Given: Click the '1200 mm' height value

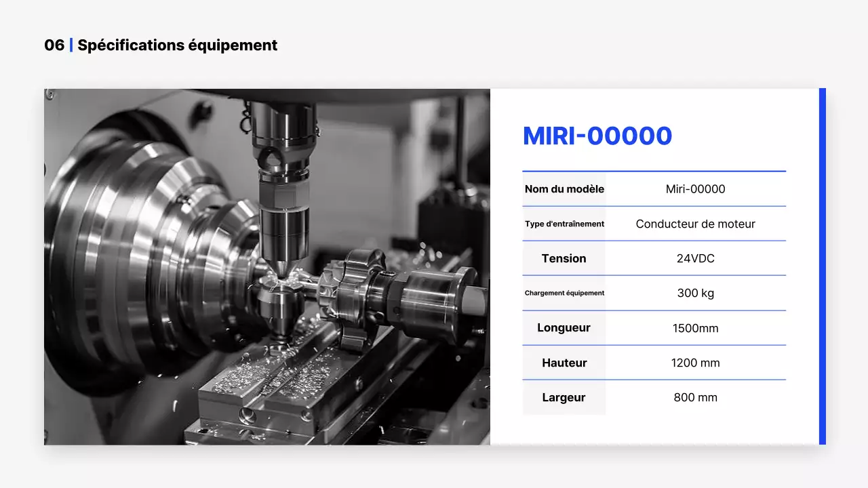Looking at the screenshot, I should (x=695, y=363).
